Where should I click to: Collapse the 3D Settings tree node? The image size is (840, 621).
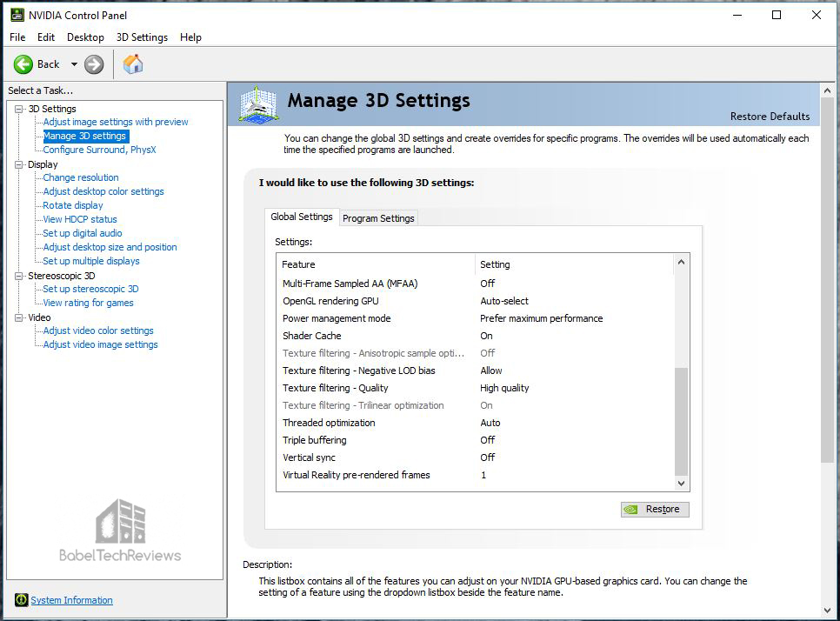[x=19, y=109]
